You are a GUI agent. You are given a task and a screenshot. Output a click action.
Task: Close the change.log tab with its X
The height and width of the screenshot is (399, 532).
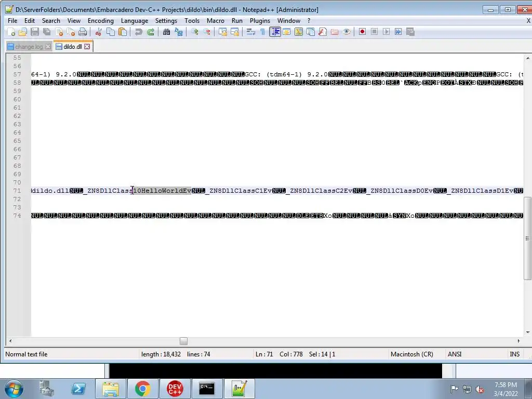[48, 47]
